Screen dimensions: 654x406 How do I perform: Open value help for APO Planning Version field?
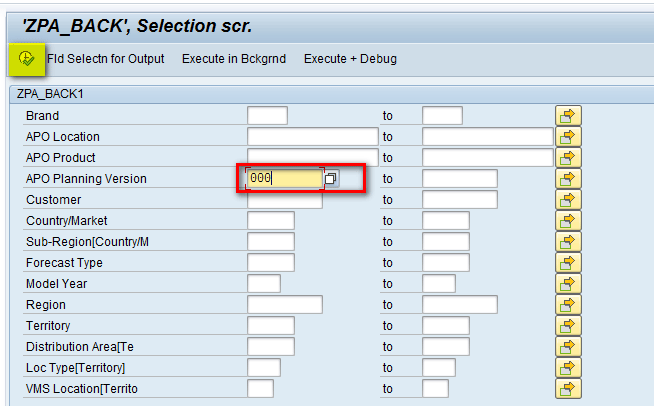pyautogui.click(x=331, y=179)
